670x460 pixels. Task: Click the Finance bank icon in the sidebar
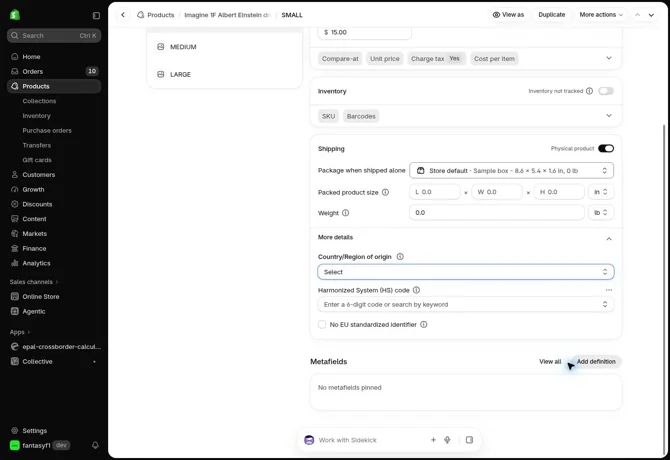point(15,249)
